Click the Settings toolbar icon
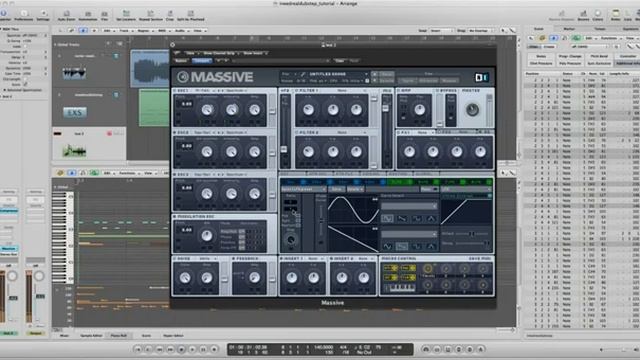This screenshot has width=640, height=360. pyautogui.click(x=43, y=15)
